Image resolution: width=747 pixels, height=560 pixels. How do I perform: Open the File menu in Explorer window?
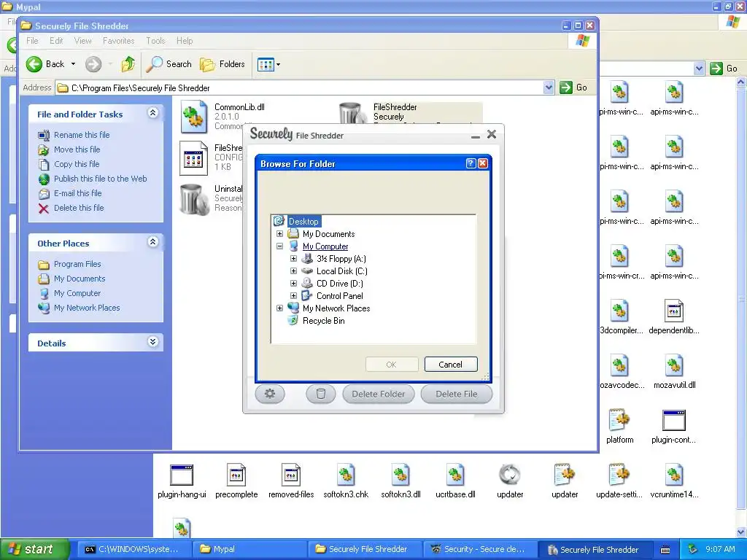[32, 41]
